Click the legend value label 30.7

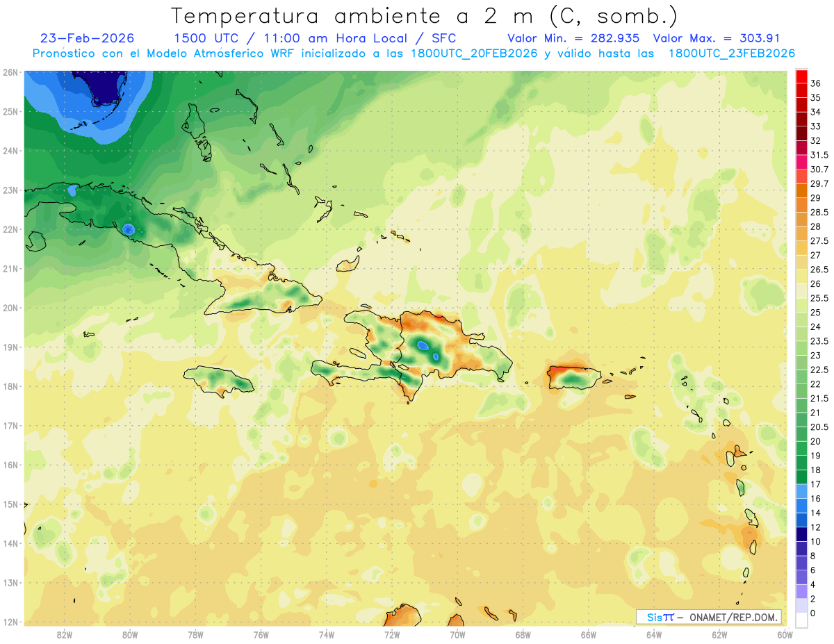coord(819,170)
